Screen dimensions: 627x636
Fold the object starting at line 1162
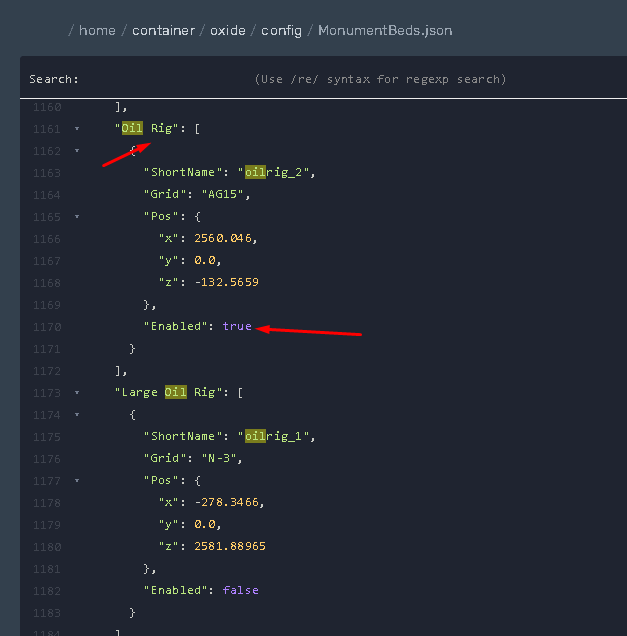click(77, 151)
